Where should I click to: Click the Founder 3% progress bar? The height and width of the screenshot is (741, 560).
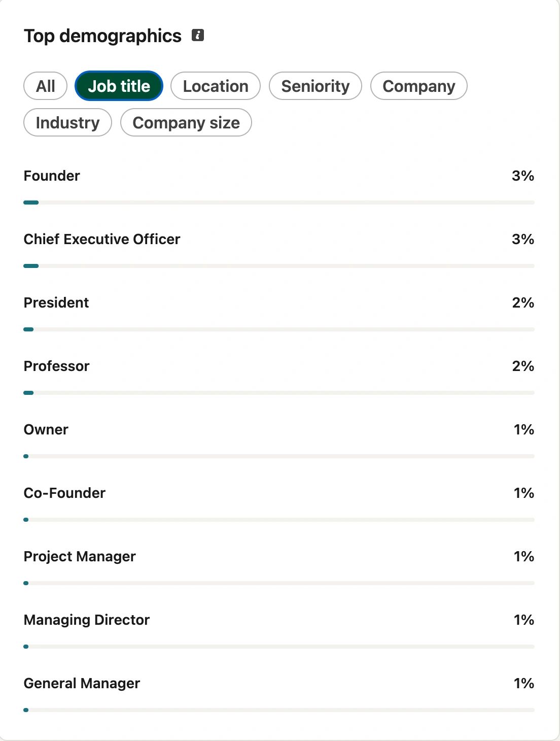[x=279, y=203]
